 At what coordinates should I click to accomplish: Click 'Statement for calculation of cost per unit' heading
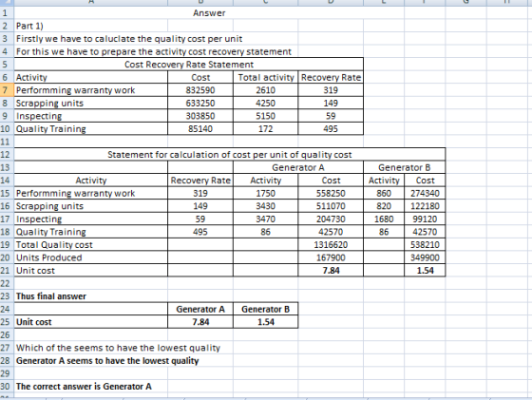pos(230,155)
